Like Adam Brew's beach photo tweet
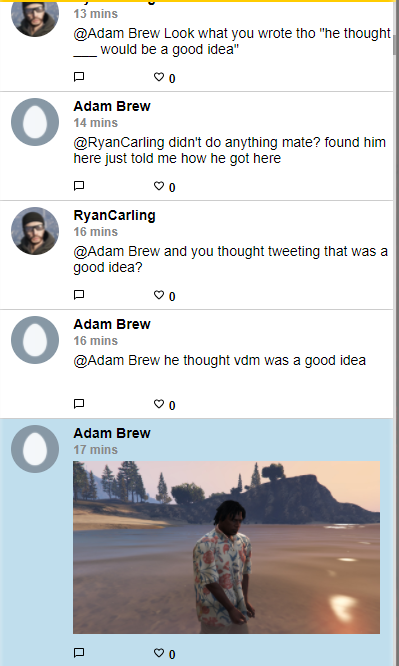399x666 pixels. [x=158, y=652]
